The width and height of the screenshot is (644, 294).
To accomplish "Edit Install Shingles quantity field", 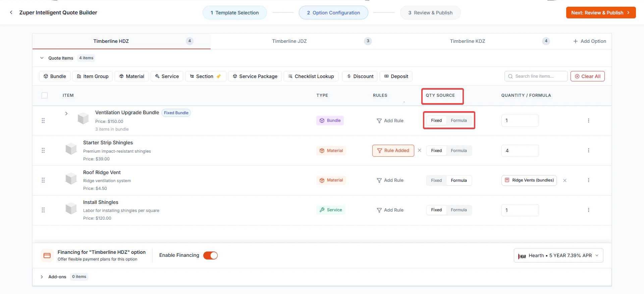I will click(520, 210).
